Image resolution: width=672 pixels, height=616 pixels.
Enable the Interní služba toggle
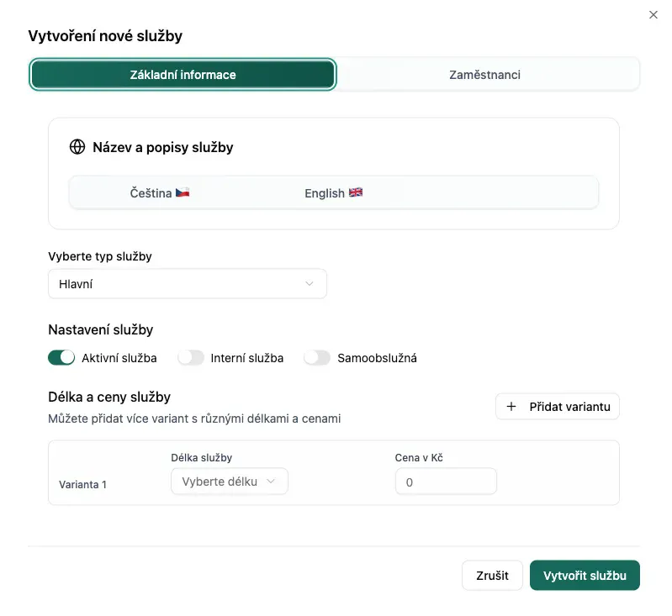(x=191, y=358)
